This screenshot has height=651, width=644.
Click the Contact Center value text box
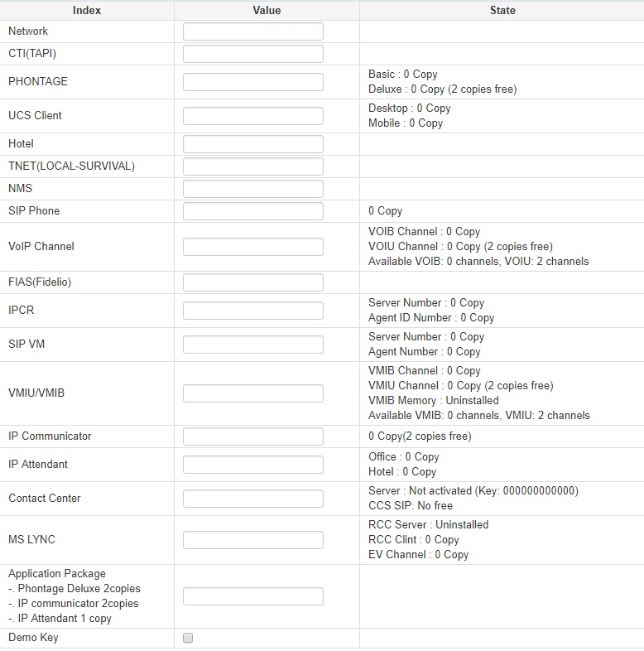[252, 499]
